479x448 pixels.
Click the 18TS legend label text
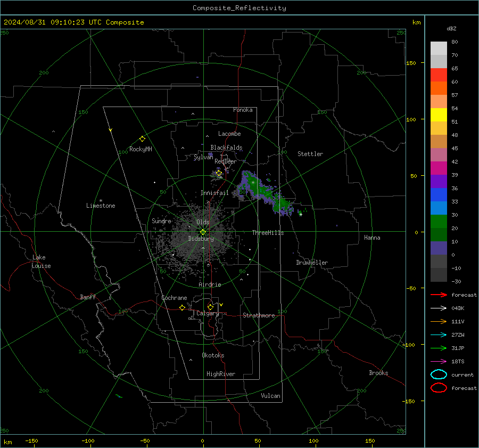click(458, 362)
